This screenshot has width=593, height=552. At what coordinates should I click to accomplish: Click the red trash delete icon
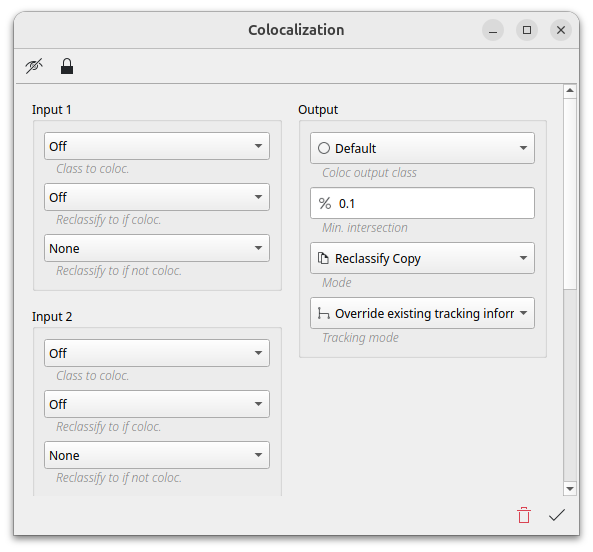(x=524, y=515)
